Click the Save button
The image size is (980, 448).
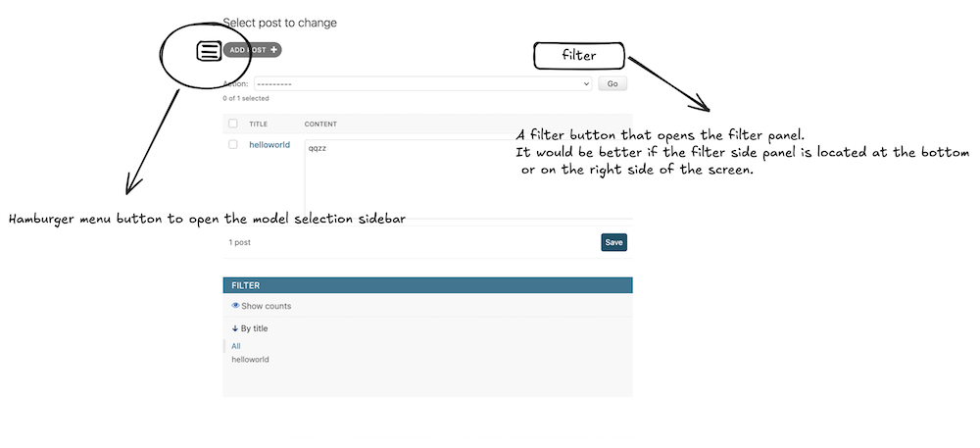(613, 242)
